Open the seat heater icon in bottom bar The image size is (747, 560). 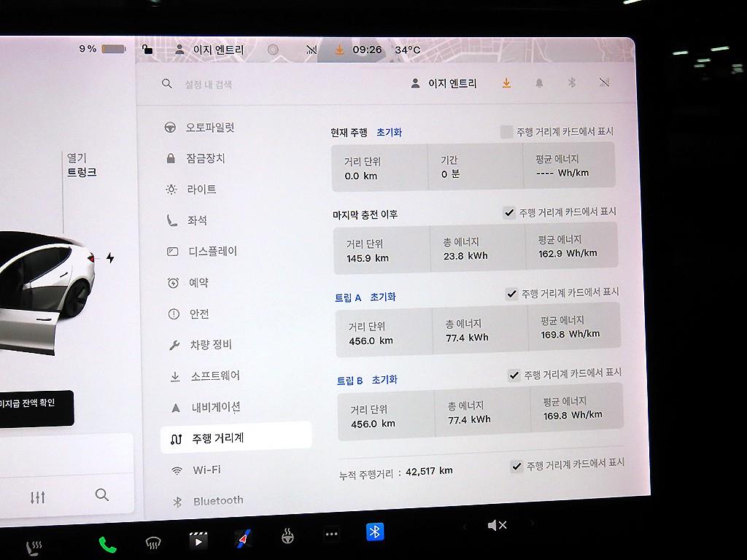34,548
